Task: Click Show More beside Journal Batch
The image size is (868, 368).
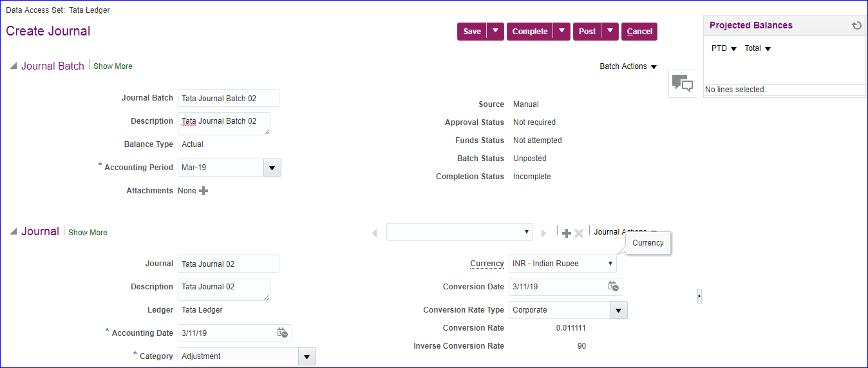Action: click(x=113, y=66)
